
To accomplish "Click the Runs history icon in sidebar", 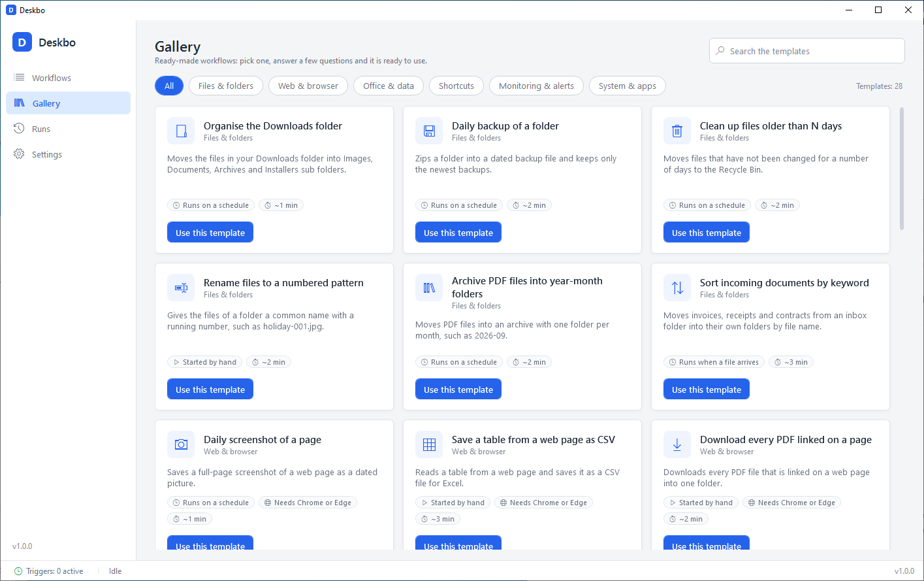I will point(19,129).
